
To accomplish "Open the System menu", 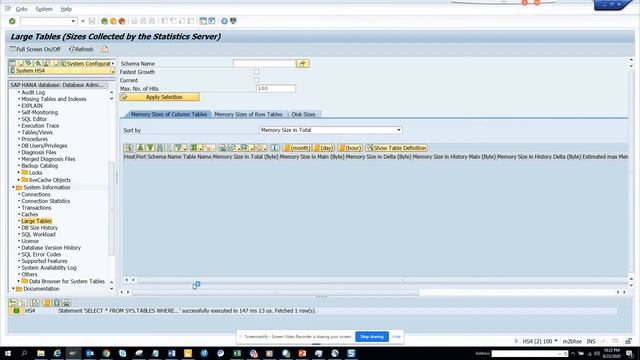I will click(x=44, y=9).
